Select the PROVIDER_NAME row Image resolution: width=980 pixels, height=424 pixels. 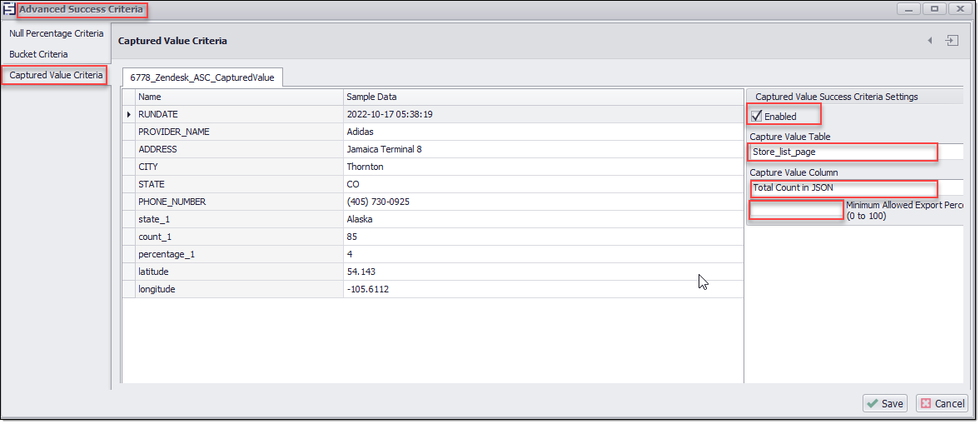(x=239, y=132)
